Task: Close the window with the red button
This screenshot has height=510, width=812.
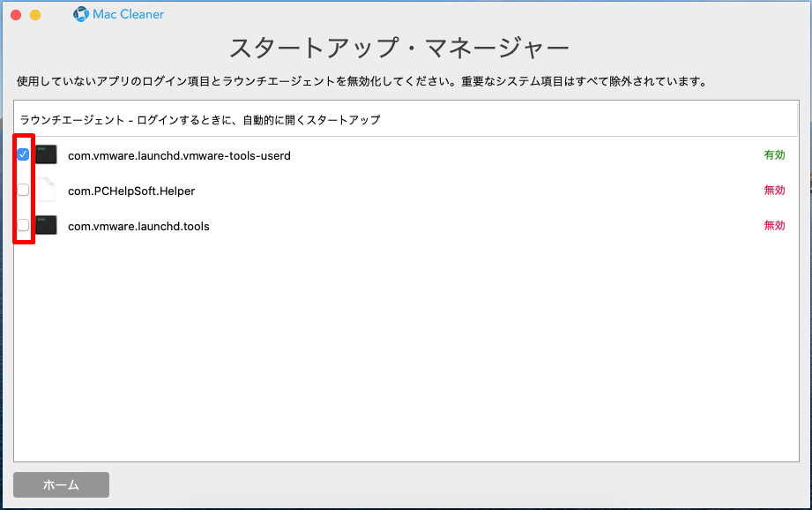Action: (16, 15)
